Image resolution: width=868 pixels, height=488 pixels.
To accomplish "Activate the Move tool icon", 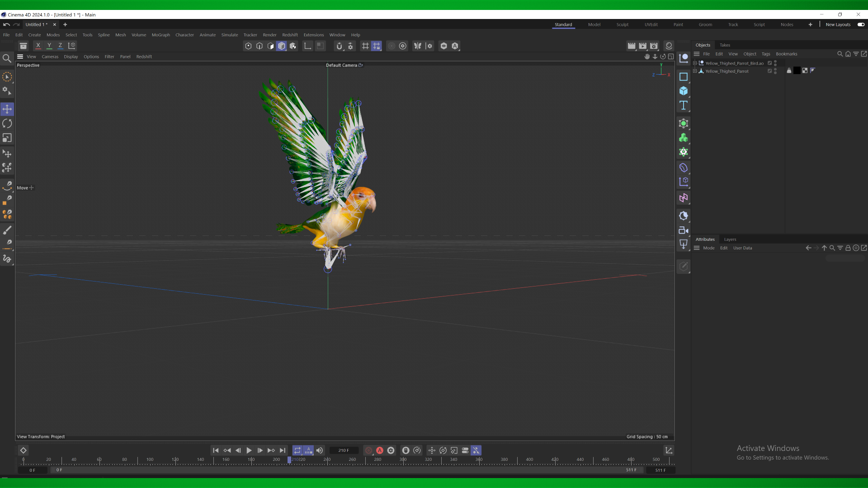I will (7, 109).
